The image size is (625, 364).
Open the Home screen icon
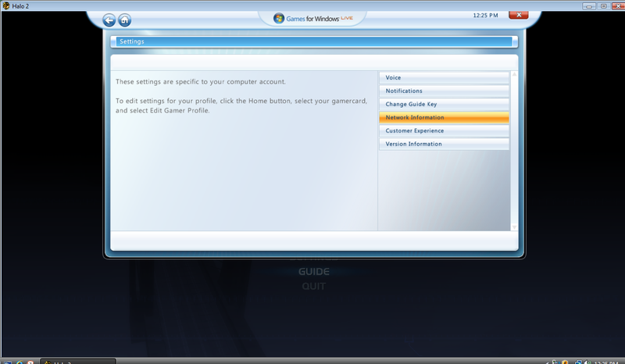125,20
